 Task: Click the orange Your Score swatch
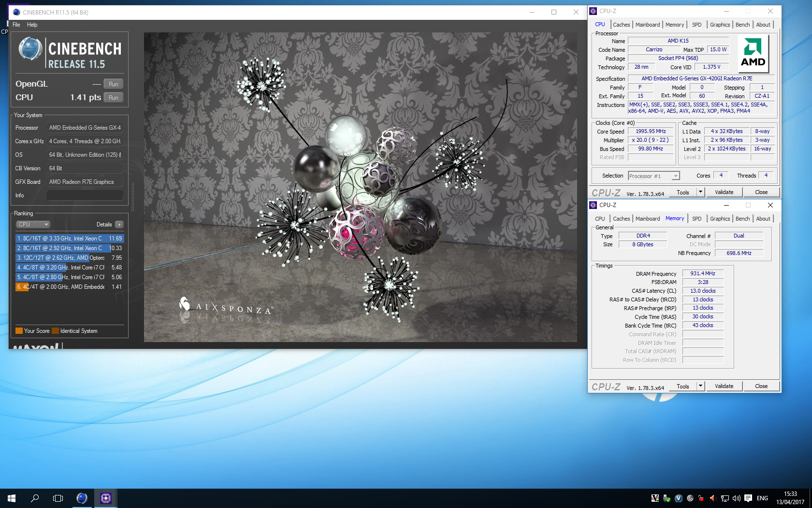19,331
